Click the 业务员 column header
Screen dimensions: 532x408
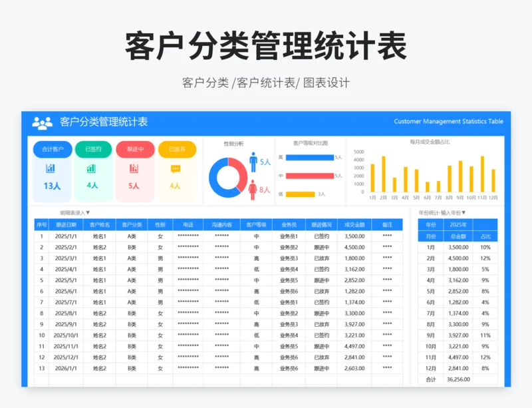[x=289, y=225]
